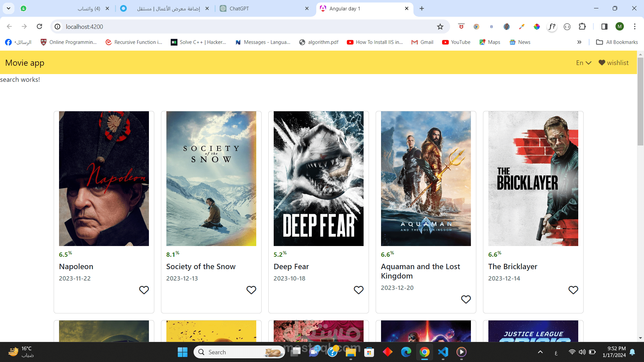
Task: Favorite Deep Fear using its heart icon
Action: [359, 290]
